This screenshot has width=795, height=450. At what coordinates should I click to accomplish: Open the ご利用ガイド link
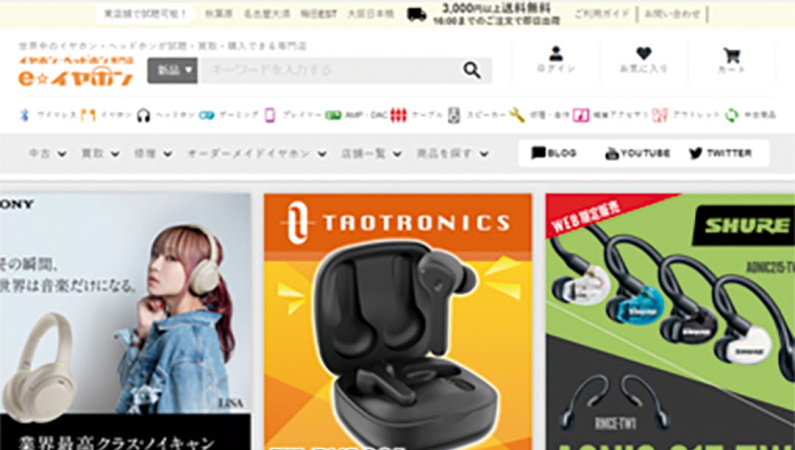coord(602,14)
